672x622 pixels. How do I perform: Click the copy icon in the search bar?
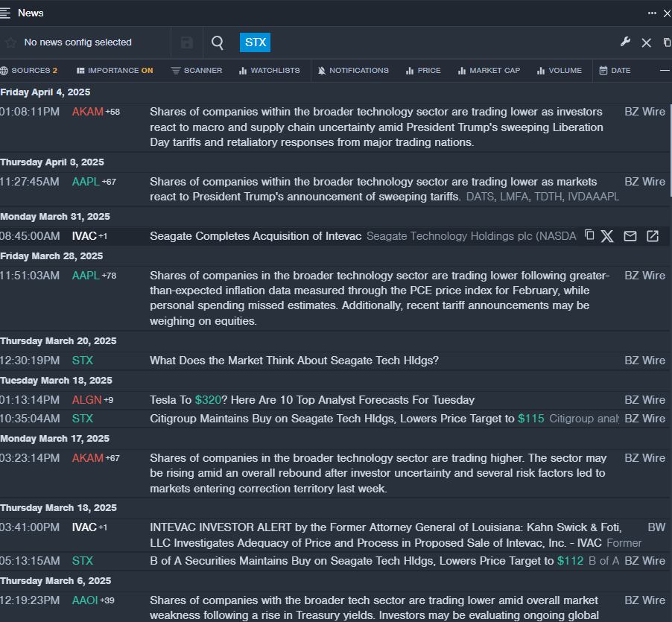click(x=668, y=42)
